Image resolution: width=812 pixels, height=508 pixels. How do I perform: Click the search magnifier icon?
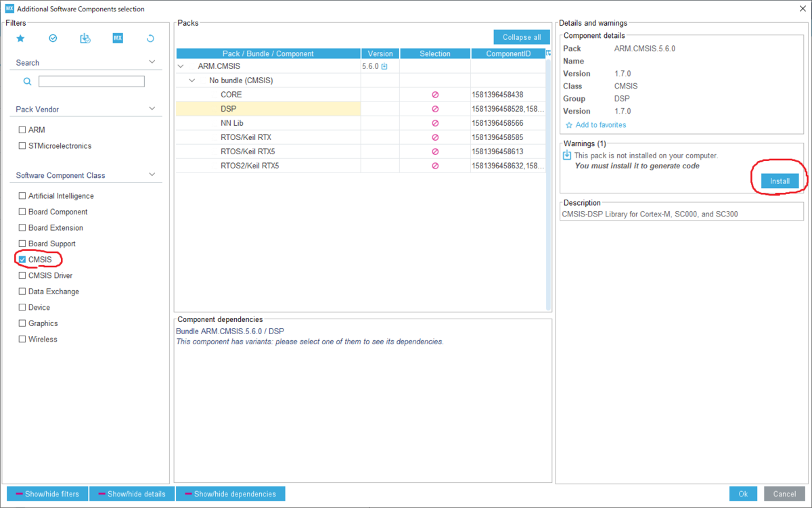(x=28, y=81)
